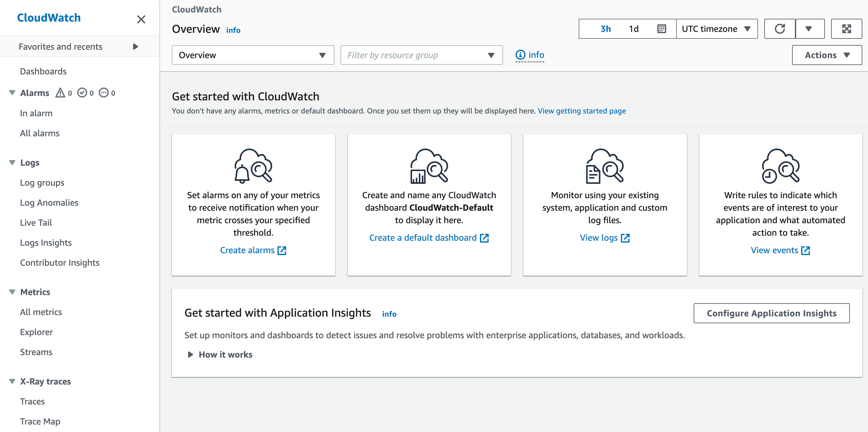Click View getting started page link
Viewport: 868px width, 432px height.
click(x=581, y=111)
